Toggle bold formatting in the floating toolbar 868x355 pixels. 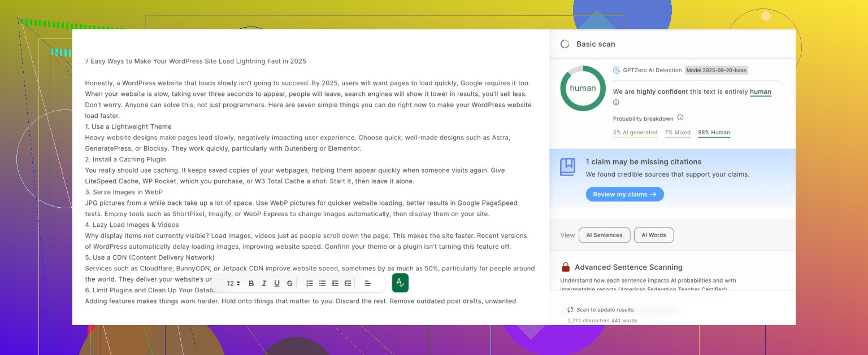[251, 283]
